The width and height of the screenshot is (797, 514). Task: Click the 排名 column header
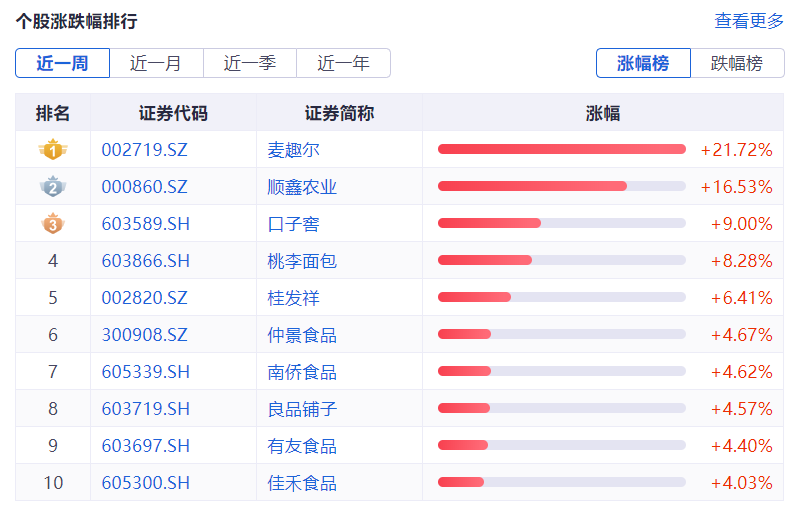click(53, 113)
